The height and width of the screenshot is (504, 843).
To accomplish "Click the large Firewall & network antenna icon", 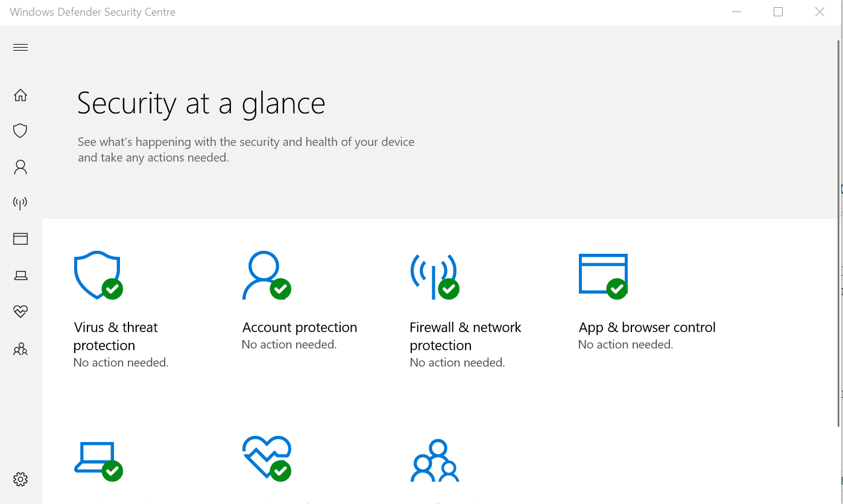I will point(435,276).
